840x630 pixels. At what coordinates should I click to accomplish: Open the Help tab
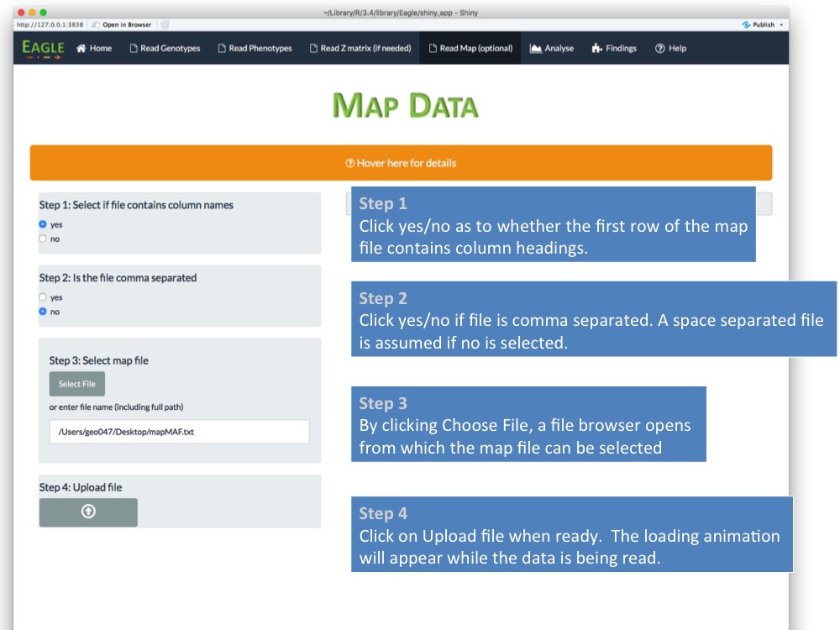tap(670, 48)
